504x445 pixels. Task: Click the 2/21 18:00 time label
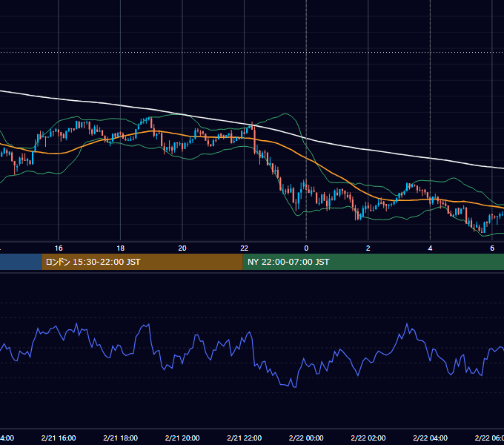121,438
